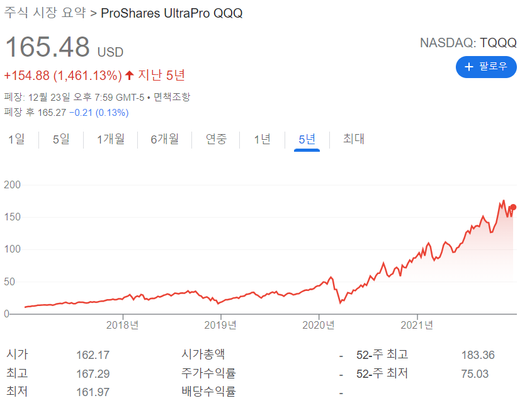
Task: Click the 100 y-axis label
Action: (x=12, y=249)
